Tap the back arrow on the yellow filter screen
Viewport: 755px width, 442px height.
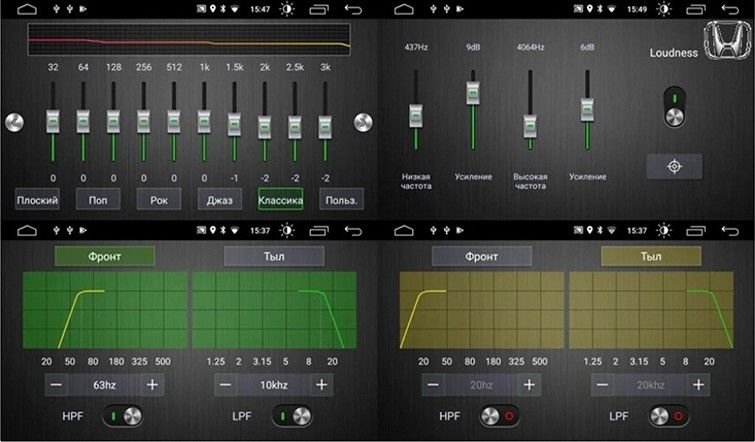tap(730, 231)
